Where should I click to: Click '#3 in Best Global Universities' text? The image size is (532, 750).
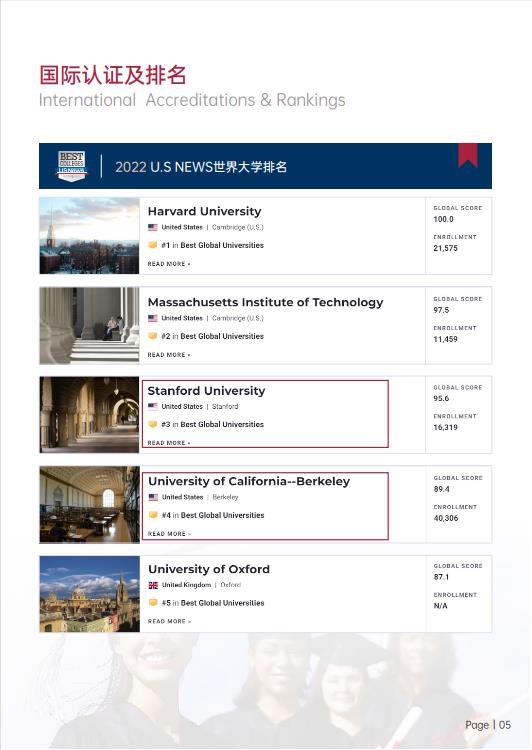[212, 424]
